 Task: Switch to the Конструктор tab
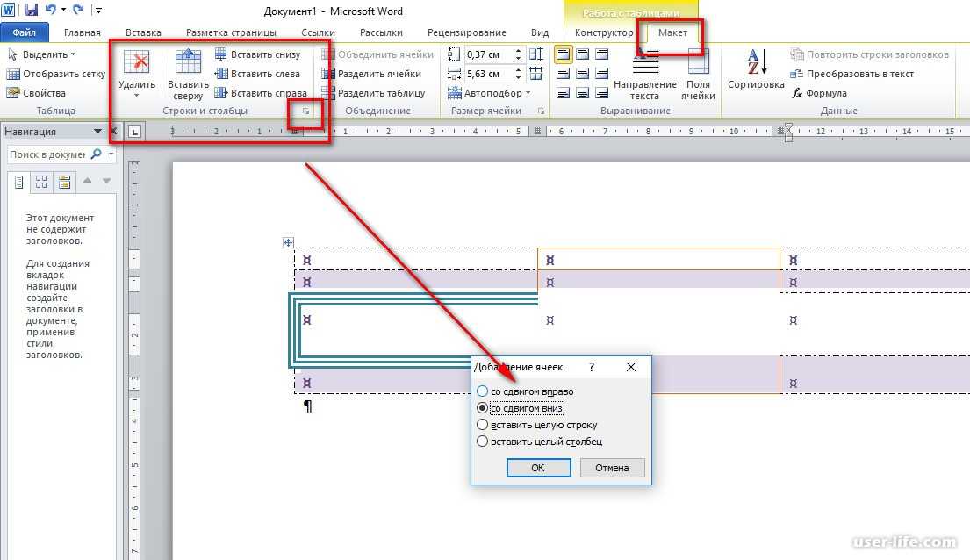604,32
